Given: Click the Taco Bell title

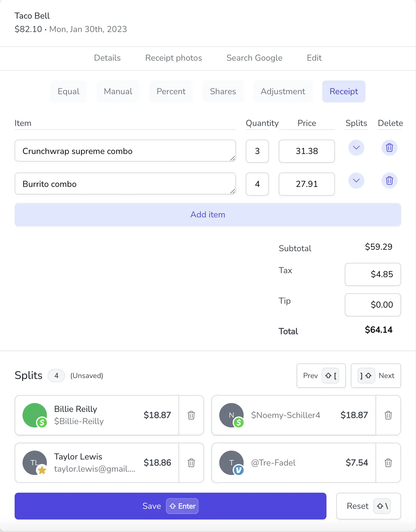Looking at the screenshot, I should (32, 16).
